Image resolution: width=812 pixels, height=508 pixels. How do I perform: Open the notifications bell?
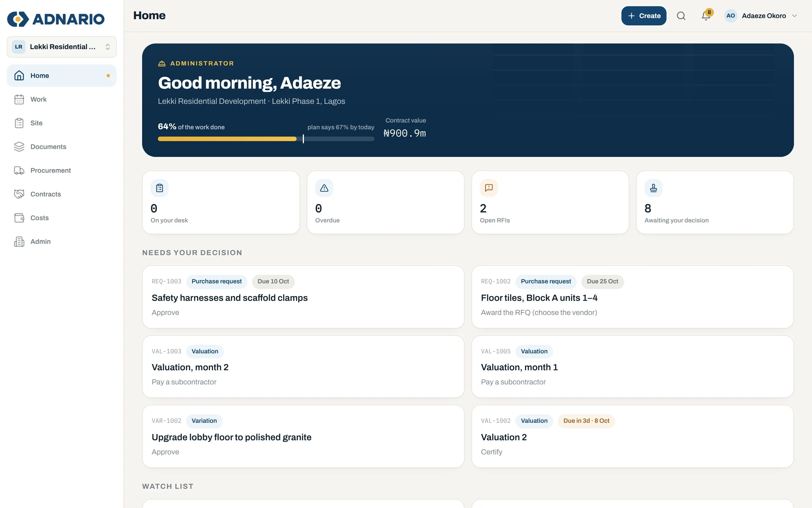click(x=706, y=16)
